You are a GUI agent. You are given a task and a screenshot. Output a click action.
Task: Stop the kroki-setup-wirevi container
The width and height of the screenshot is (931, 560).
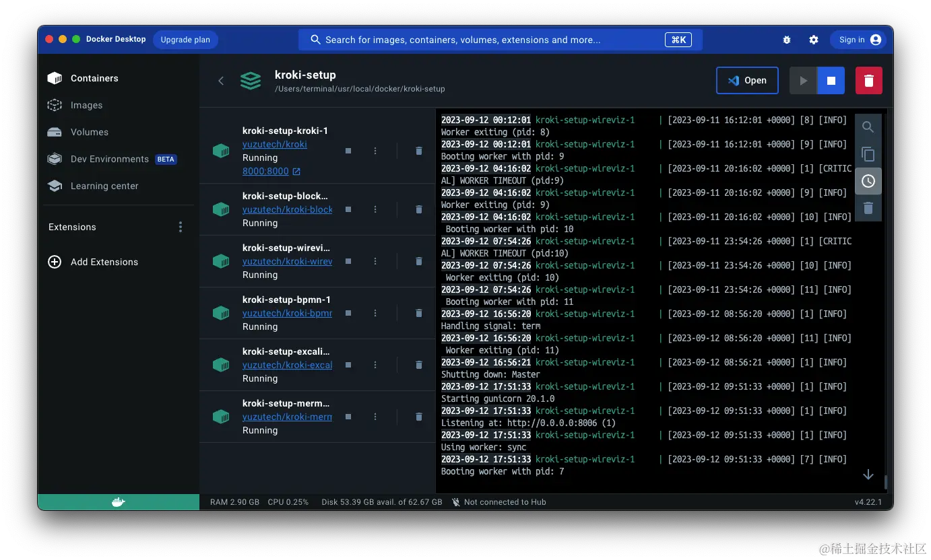(x=348, y=261)
